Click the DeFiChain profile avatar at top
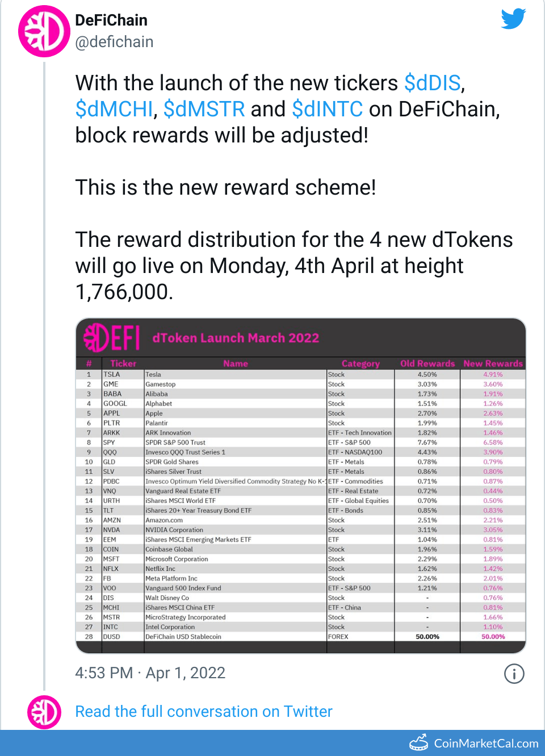The width and height of the screenshot is (545, 756). click(44, 32)
